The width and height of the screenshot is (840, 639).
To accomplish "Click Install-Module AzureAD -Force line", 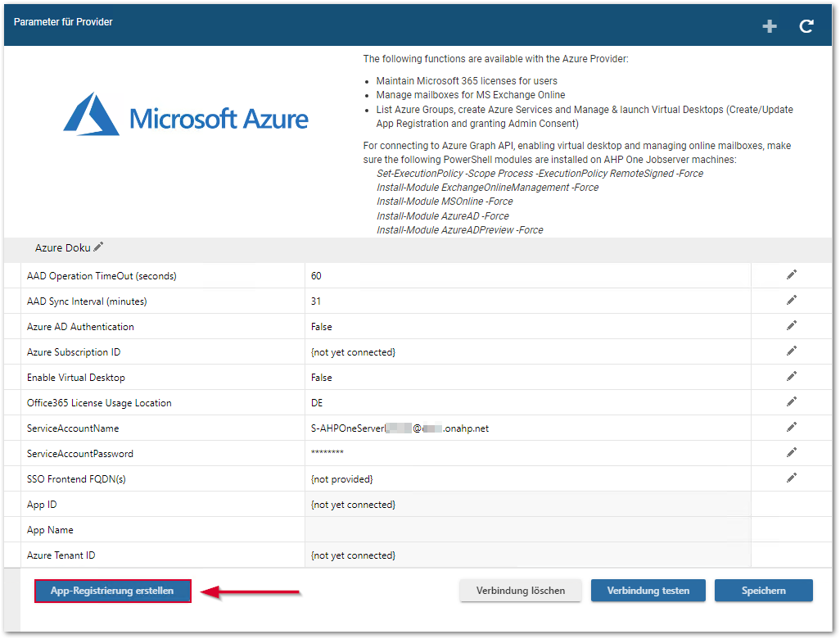I will pyautogui.click(x=442, y=215).
